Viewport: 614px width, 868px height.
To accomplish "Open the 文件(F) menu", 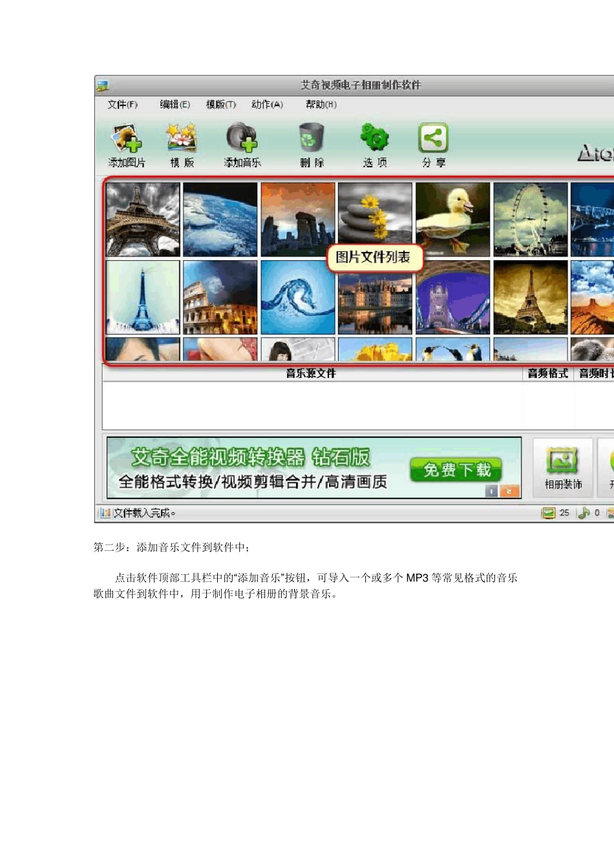I will [122, 105].
